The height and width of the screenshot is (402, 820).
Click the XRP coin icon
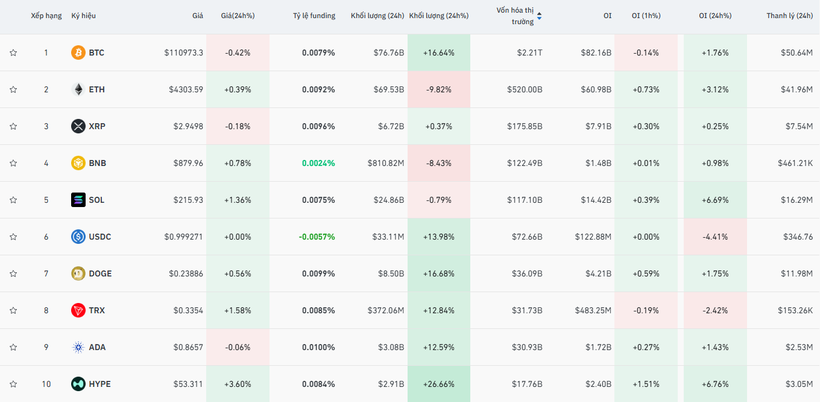point(78,126)
